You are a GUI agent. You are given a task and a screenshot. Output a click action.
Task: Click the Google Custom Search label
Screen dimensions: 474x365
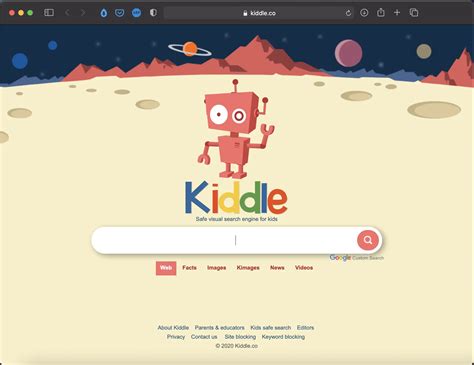[x=356, y=258]
